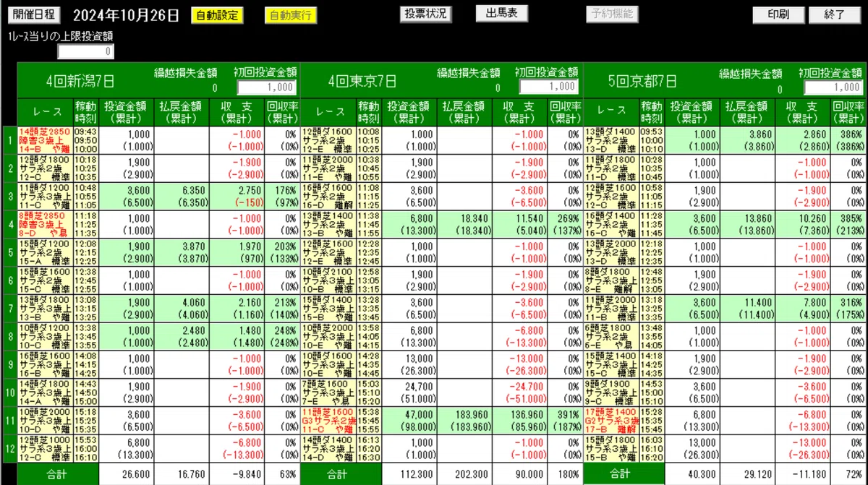
Task: Click Kyoto balance cell 10.260
Action: [x=804, y=224]
